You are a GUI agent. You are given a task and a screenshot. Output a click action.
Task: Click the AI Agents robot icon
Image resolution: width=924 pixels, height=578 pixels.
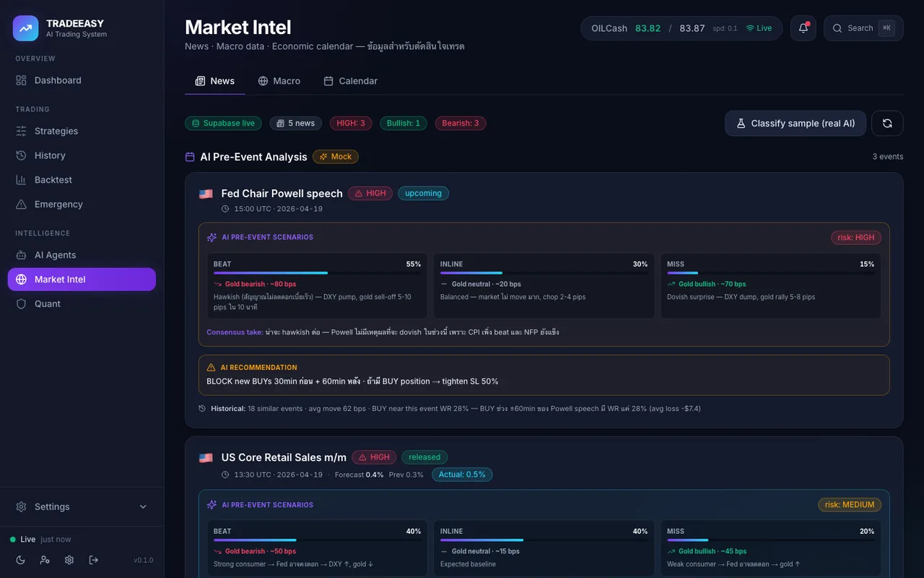(x=21, y=255)
